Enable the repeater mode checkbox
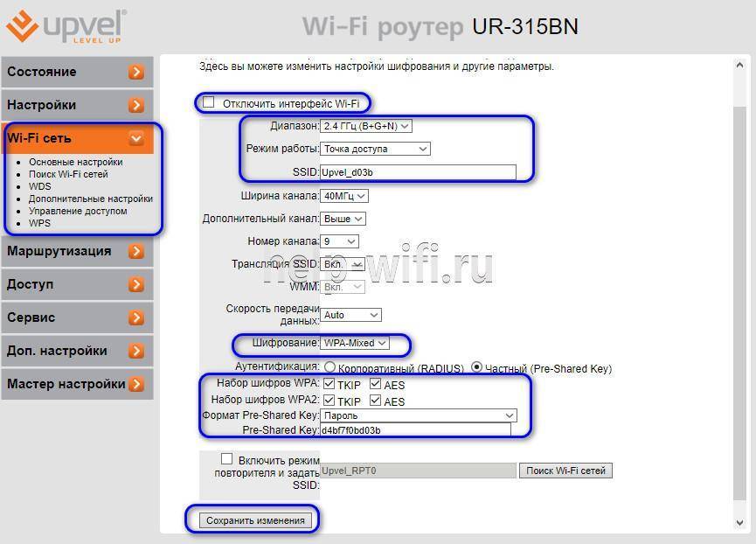Image resolution: width=756 pixels, height=544 pixels. tap(227, 458)
